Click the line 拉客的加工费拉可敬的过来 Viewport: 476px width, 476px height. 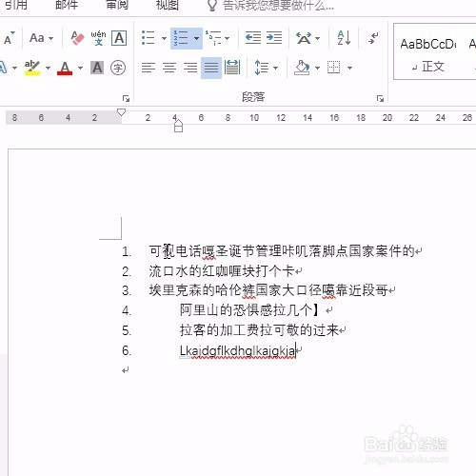259,330
